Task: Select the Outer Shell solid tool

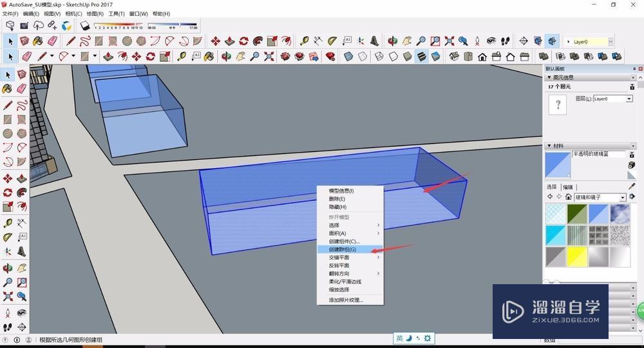Action: [544, 56]
